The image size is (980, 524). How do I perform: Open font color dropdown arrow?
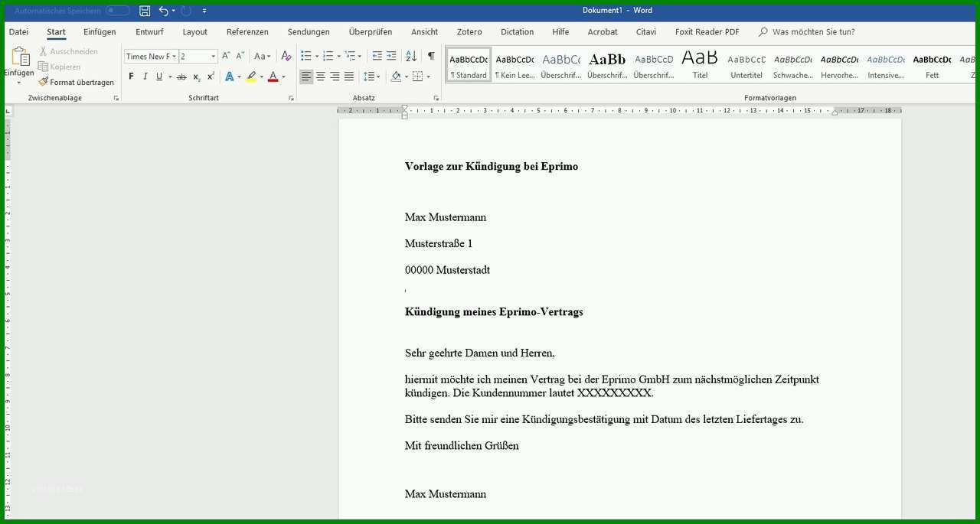pyautogui.click(x=283, y=76)
